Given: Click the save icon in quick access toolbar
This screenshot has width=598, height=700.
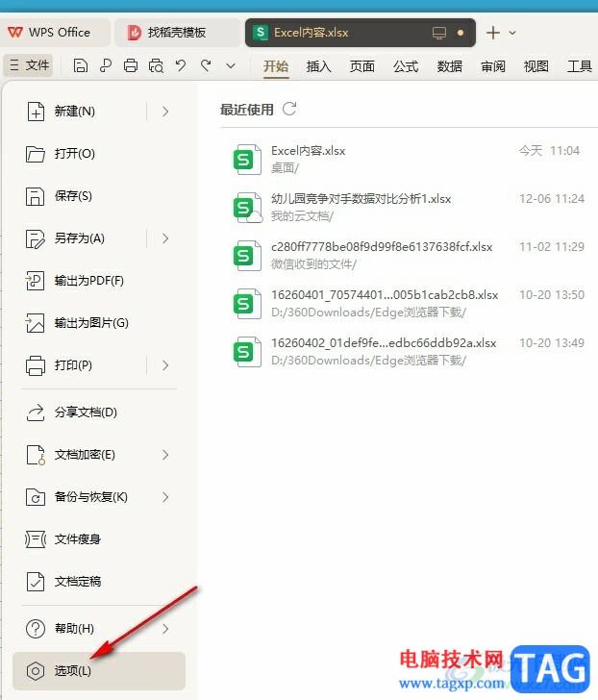Looking at the screenshot, I should (x=81, y=66).
